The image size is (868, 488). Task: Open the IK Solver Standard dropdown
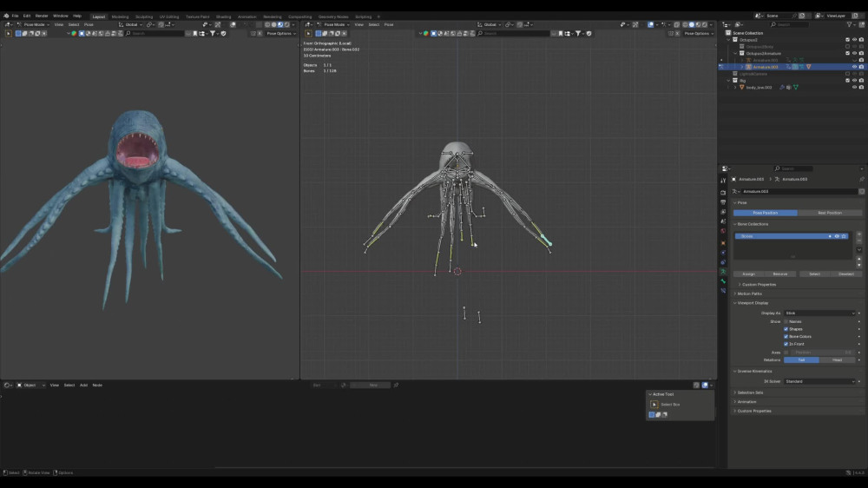820,381
